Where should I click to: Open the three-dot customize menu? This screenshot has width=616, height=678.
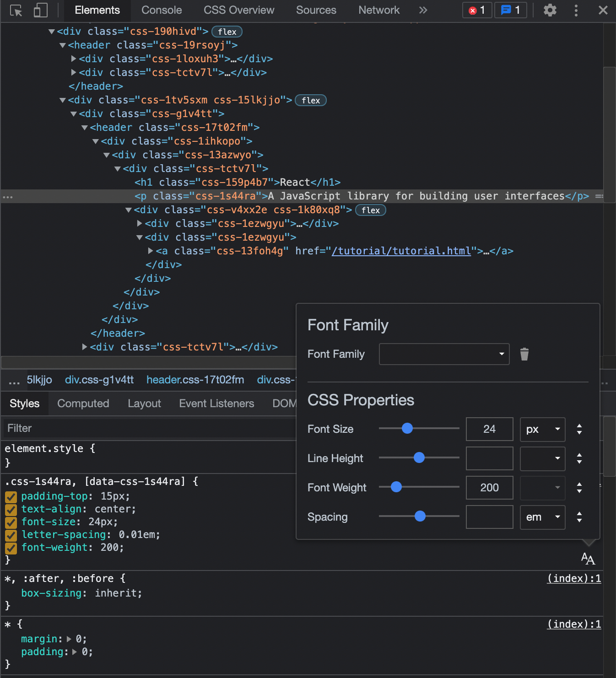tap(576, 10)
